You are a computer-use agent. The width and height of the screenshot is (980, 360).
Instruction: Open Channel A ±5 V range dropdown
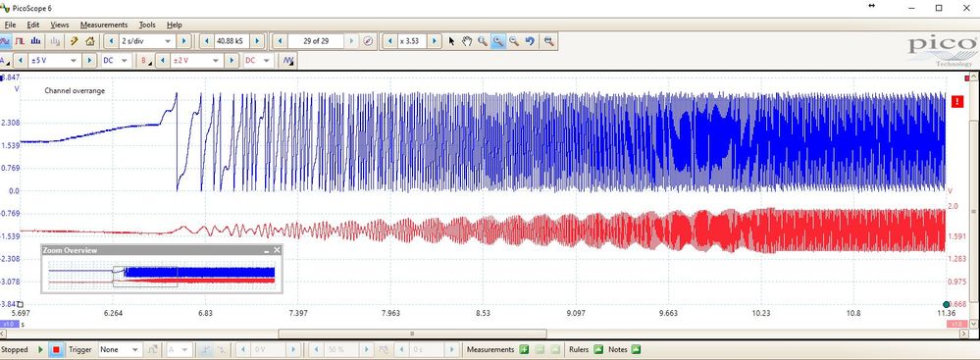point(74,61)
